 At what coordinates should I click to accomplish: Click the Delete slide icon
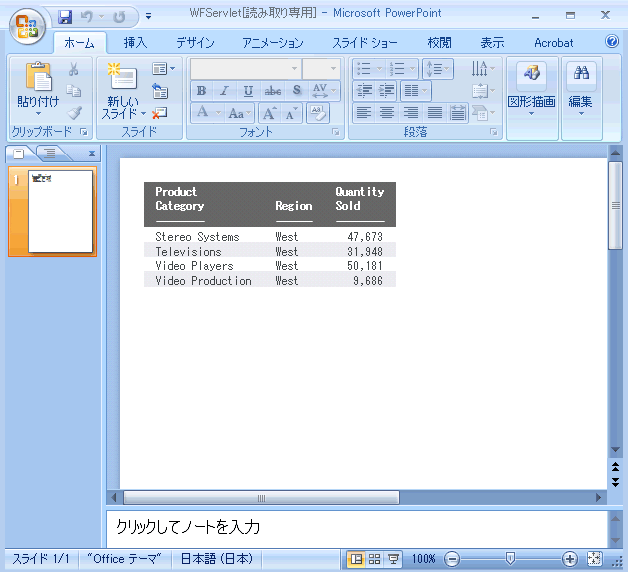(x=160, y=113)
